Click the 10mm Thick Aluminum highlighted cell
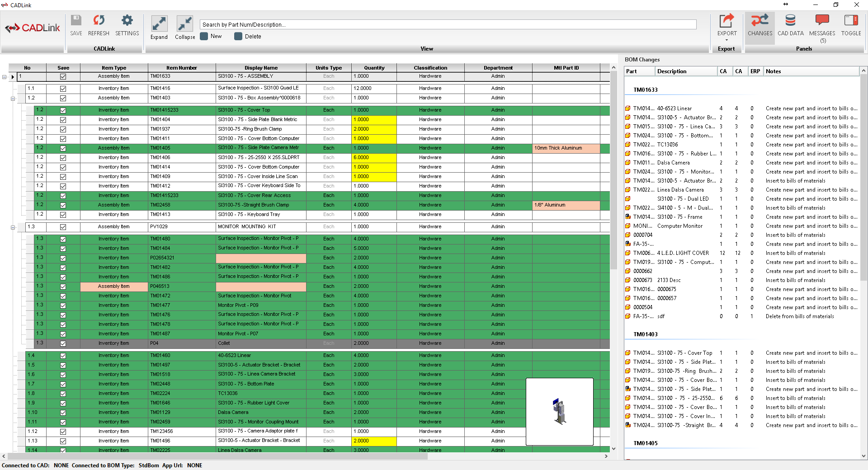The image size is (868, 470). click(x=566, y=148)
